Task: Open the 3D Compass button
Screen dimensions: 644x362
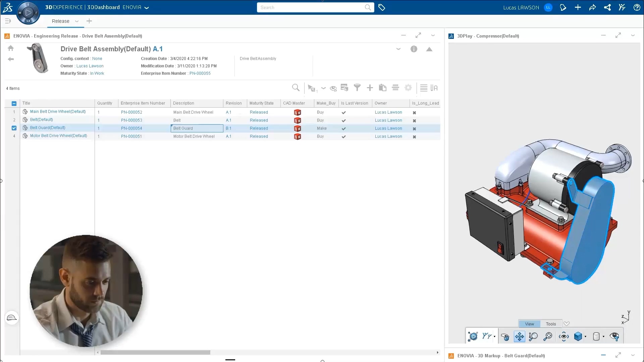Action: point(28,13)
